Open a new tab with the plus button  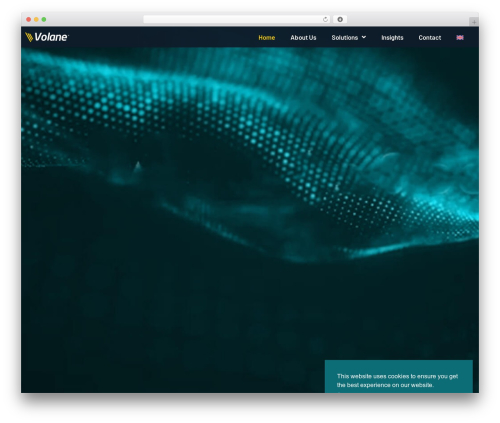click(474, 22)
